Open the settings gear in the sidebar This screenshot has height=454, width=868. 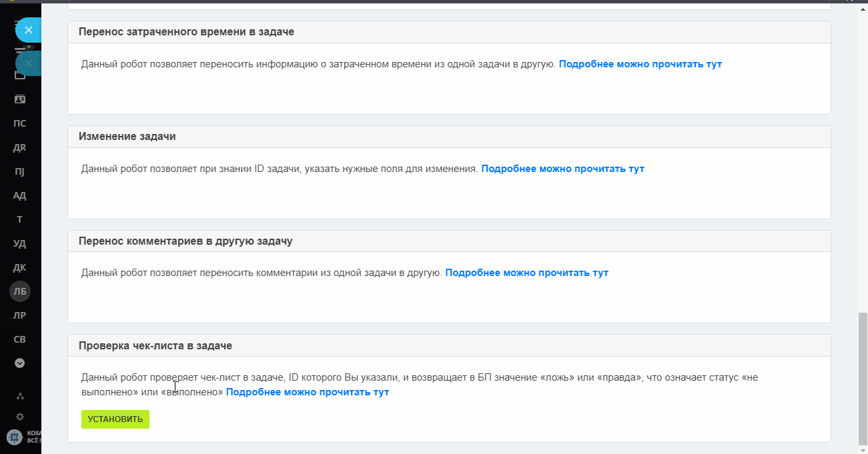click(x=20, y=417)
